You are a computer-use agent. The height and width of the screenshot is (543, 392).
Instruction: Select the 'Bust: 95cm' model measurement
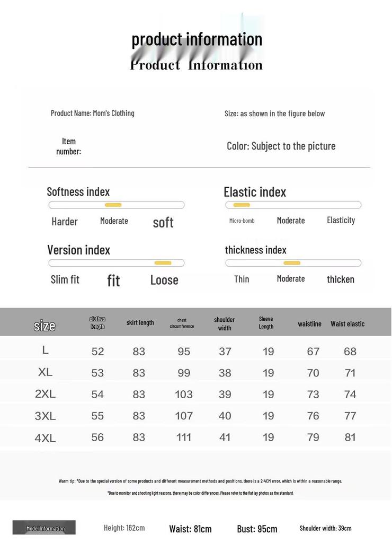click(x=257, y=529)
